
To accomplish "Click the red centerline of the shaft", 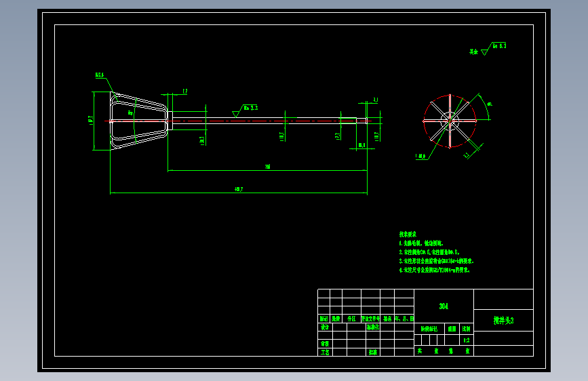I will coord(239,121).
